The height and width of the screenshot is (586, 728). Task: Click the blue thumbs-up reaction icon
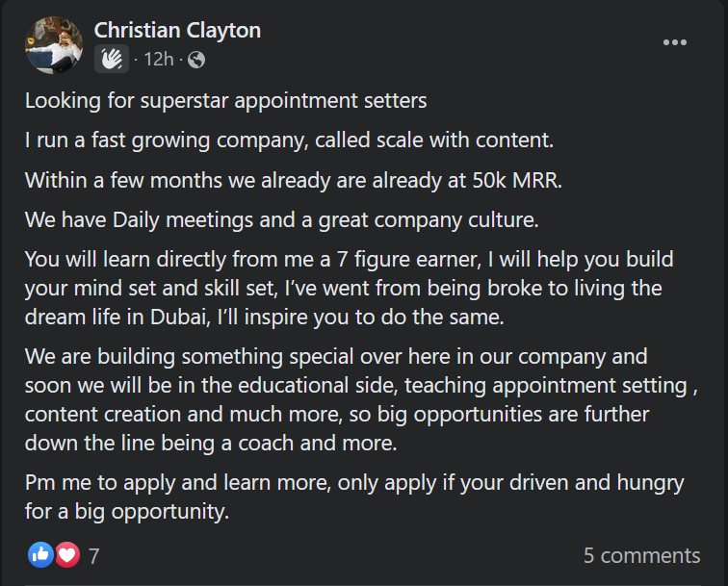[40, 554]
